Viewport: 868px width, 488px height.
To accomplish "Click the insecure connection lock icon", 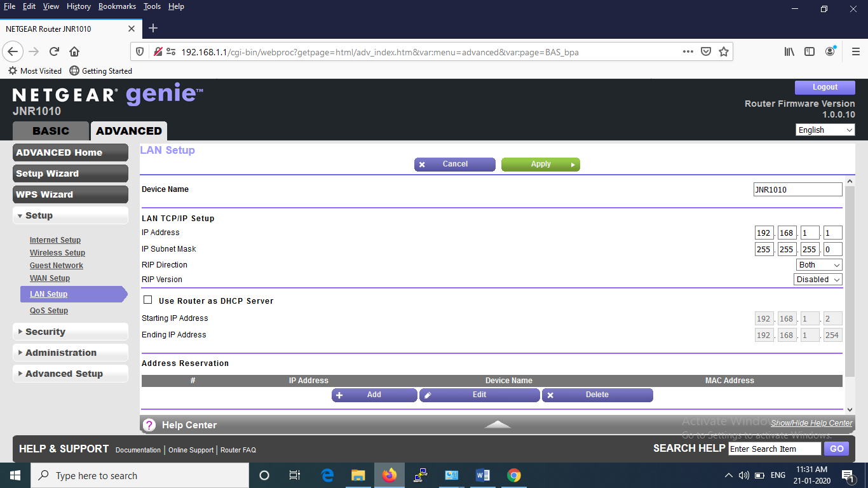I will pos(159,51).
